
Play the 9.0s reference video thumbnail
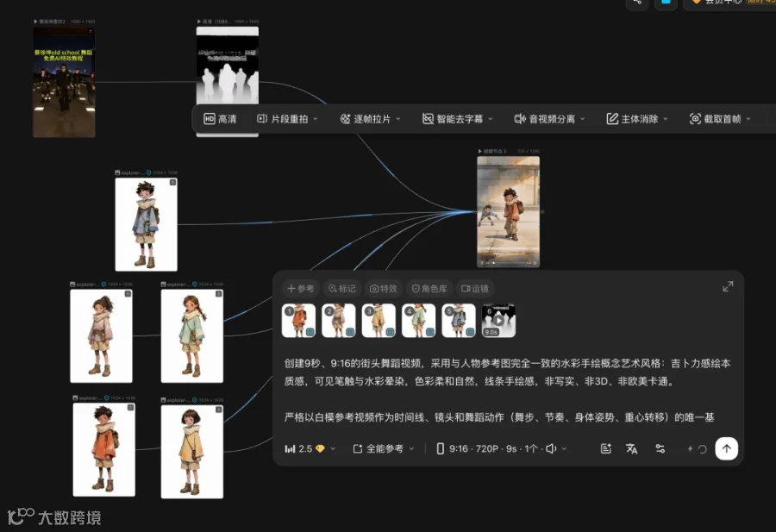click(x=499, y=321)
